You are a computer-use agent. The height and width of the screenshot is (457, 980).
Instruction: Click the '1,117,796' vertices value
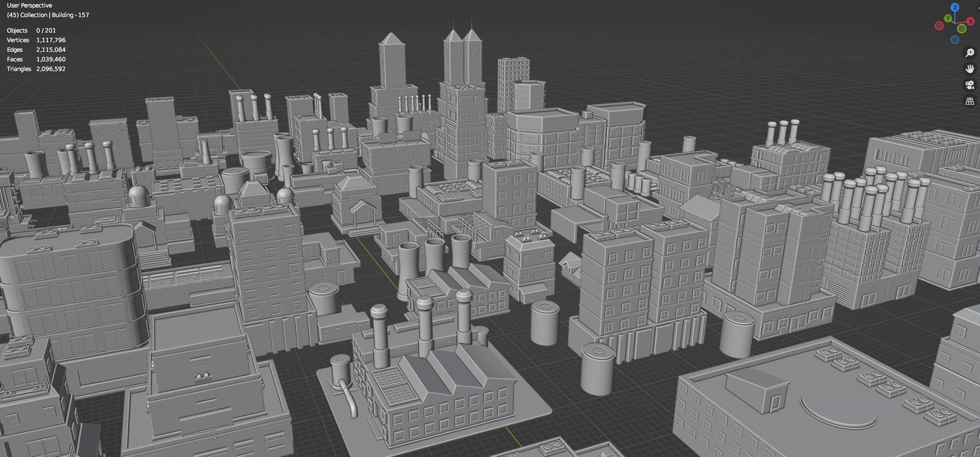(51, 40)
